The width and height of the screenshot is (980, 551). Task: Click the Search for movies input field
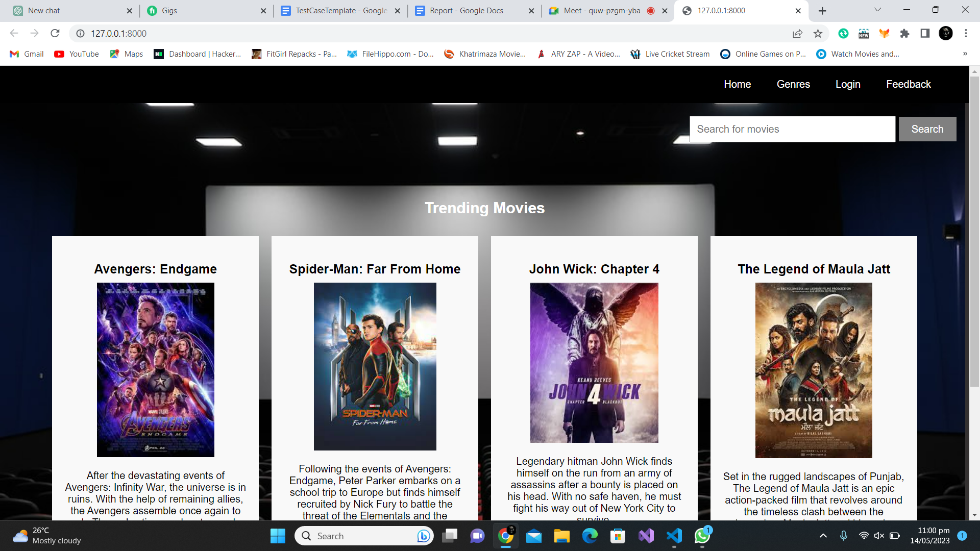click(x=792, y=129)
